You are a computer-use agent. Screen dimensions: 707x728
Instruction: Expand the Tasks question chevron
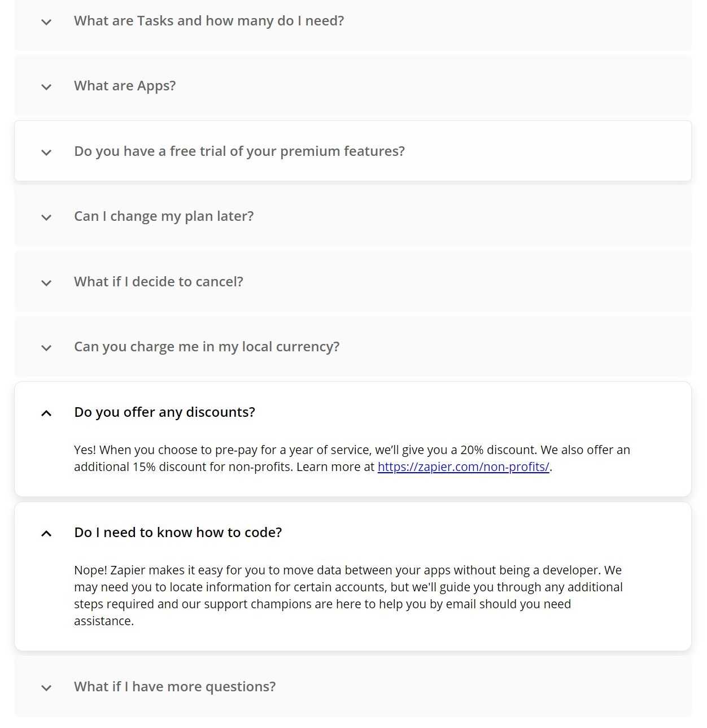coord(46,22)
